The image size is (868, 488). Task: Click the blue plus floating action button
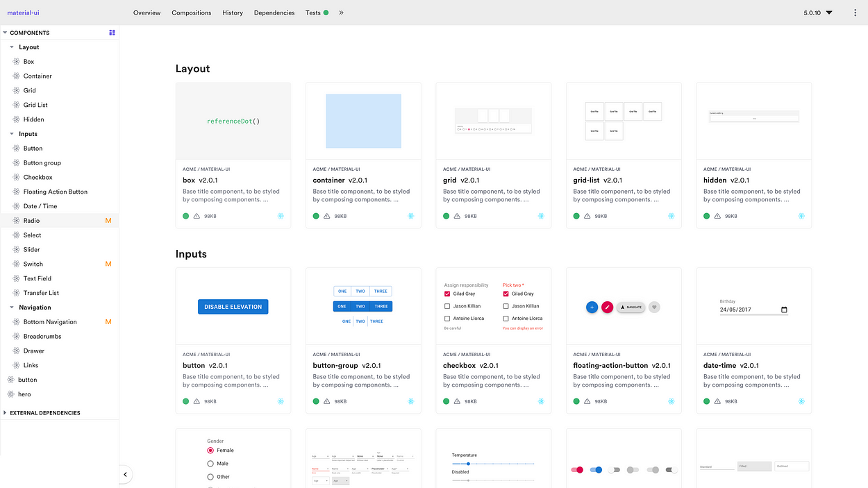tap(592, 307)
